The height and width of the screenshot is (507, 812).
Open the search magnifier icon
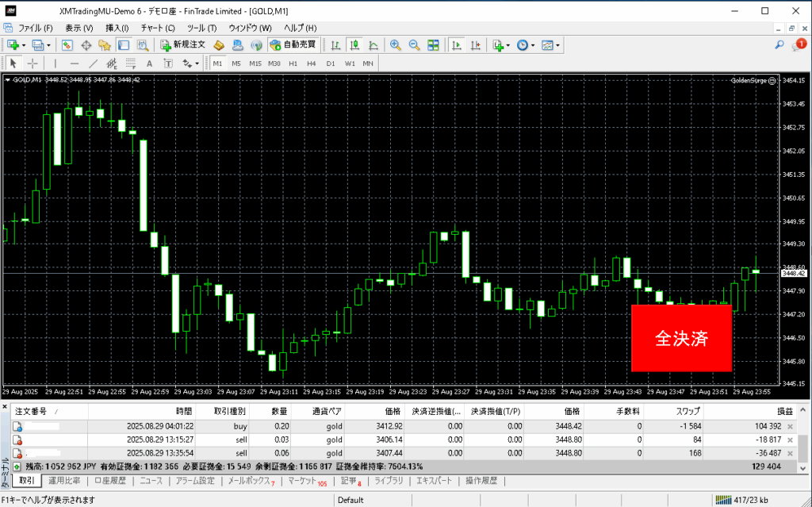pos(780,45)
